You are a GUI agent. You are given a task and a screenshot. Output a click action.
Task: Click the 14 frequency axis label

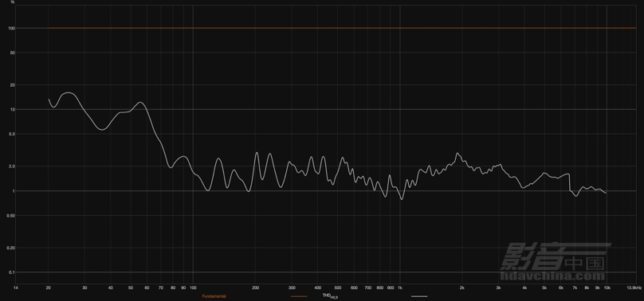pos(16,288)
